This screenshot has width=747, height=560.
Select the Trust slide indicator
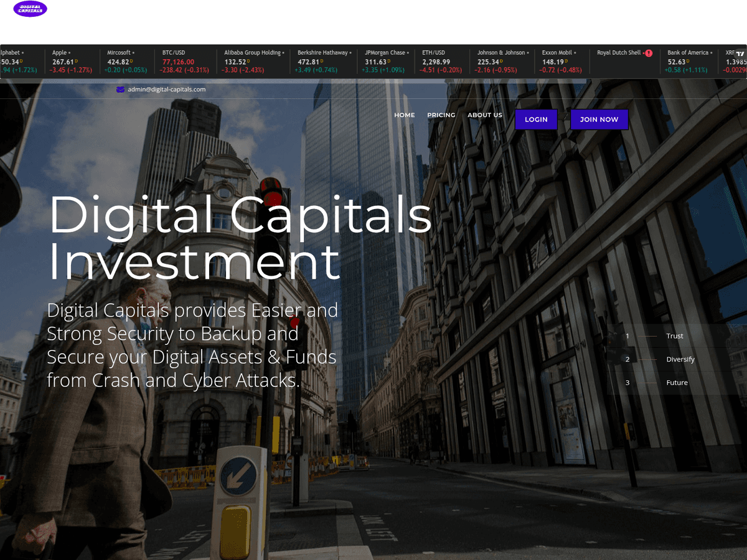[x=675, y=336]
